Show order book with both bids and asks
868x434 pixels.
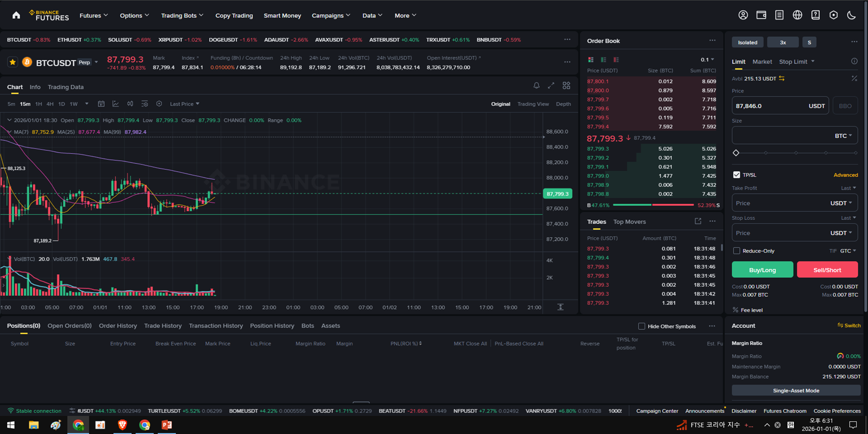(x=591, y=60)
